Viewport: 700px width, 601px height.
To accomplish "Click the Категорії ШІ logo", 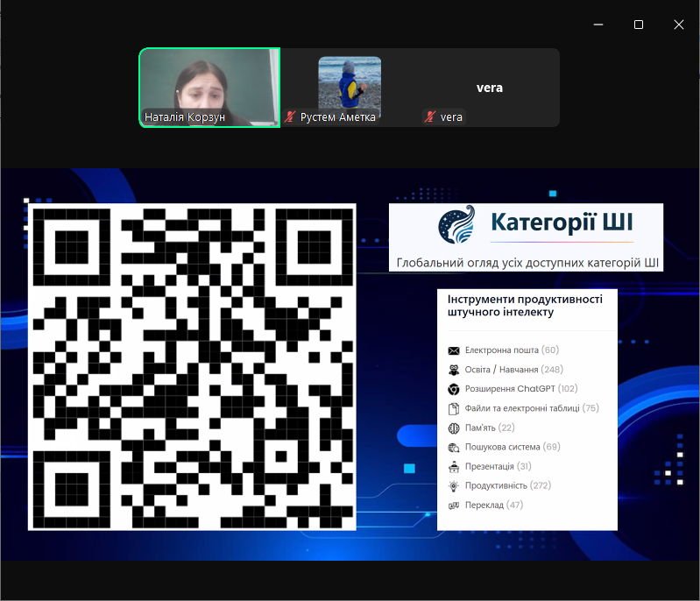I will (456, 225).
